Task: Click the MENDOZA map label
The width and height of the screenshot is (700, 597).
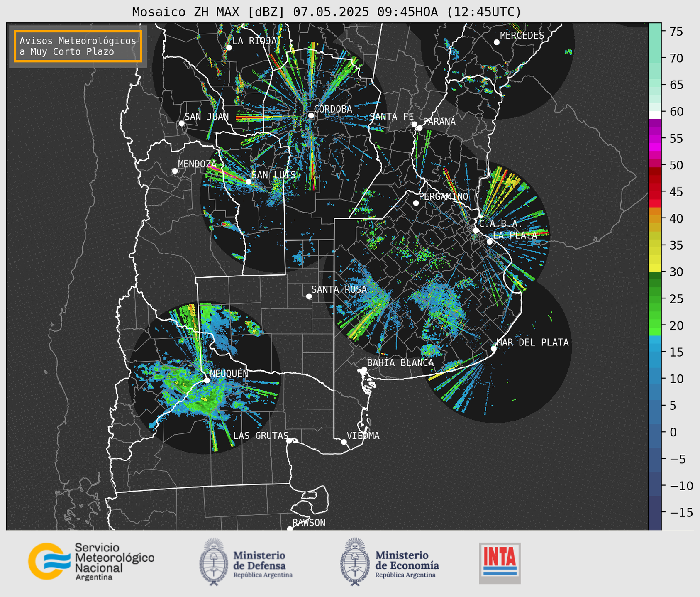Action: pos(197,164)
